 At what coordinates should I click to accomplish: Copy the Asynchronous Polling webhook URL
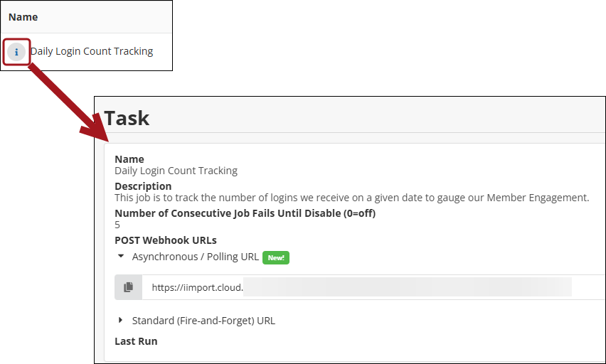128,287
